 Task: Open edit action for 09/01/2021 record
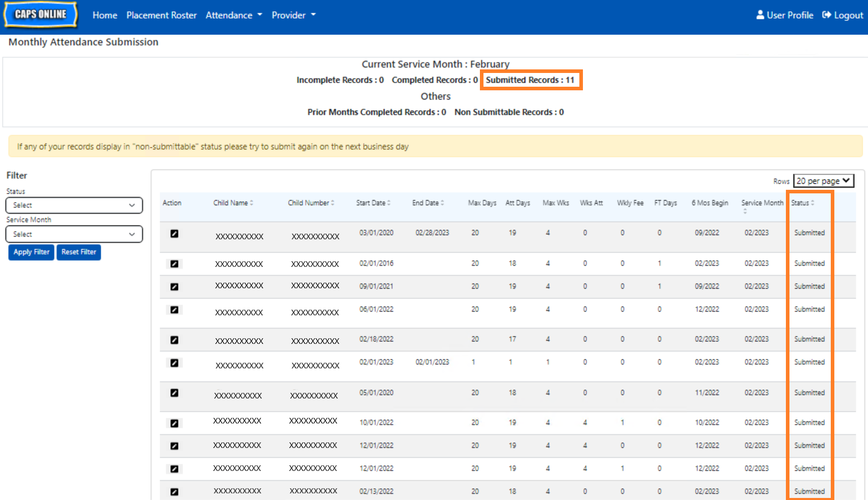[174, 287]
